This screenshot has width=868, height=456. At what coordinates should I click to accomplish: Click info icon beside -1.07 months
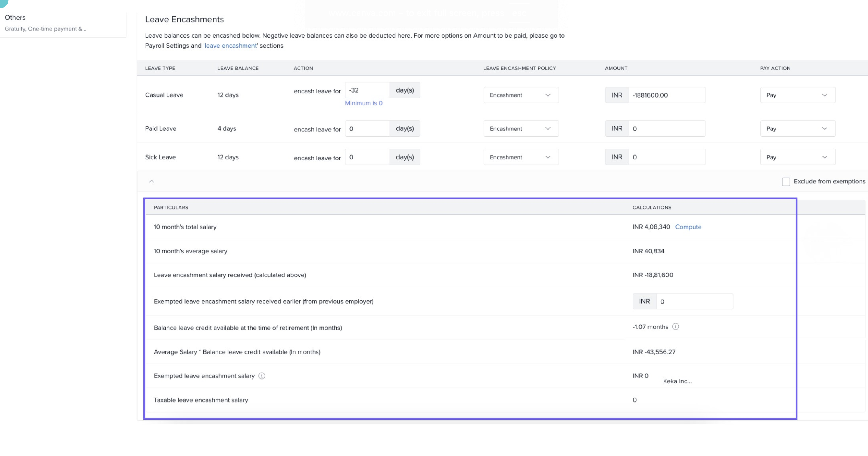(675, 326)
